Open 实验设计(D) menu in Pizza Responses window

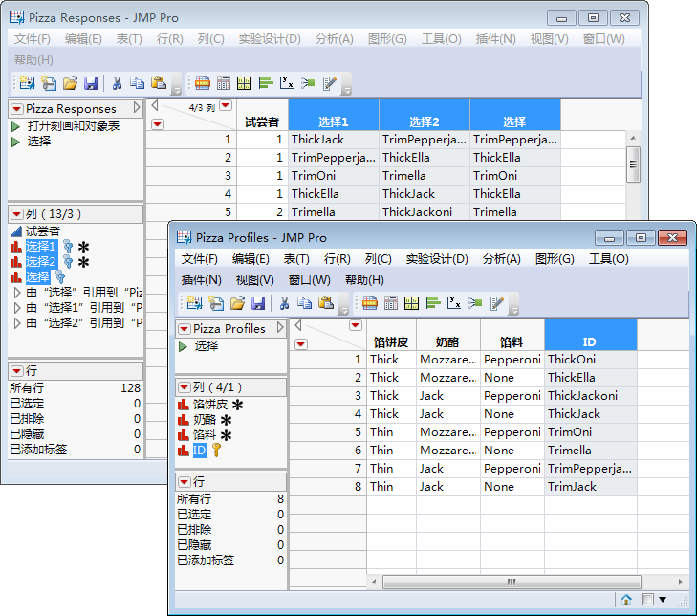pos(269,39)
